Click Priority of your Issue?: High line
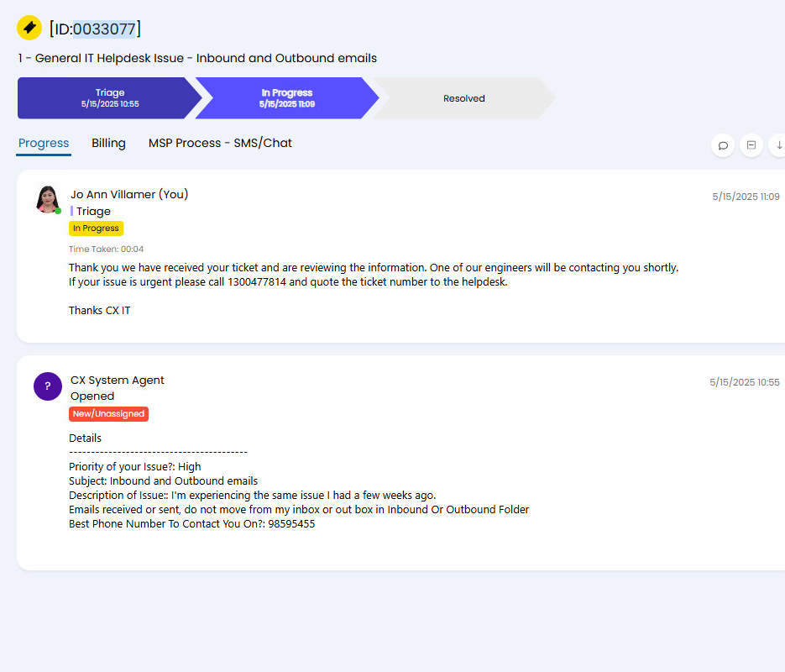The height and width of the screenshot is (672, 785). [134, 467]
